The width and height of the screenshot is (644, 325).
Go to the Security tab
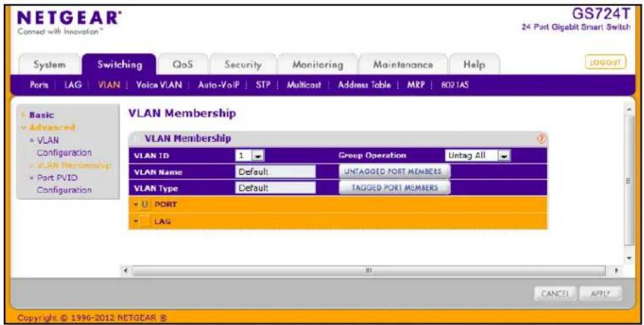point(243,64)
